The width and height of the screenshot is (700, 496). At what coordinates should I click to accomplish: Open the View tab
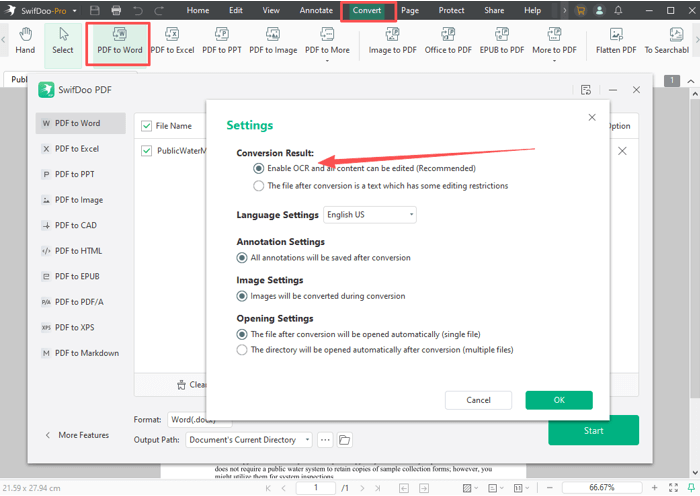[x=271, y=10]
